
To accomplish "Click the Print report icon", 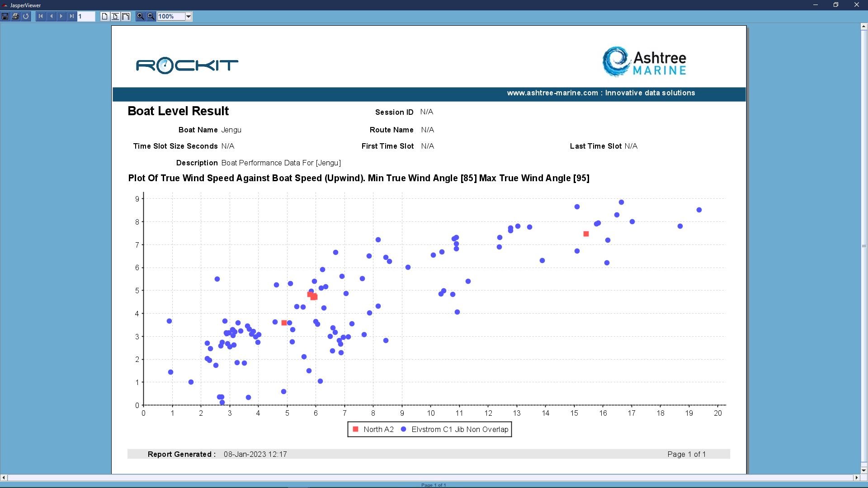I will point(15,16).
